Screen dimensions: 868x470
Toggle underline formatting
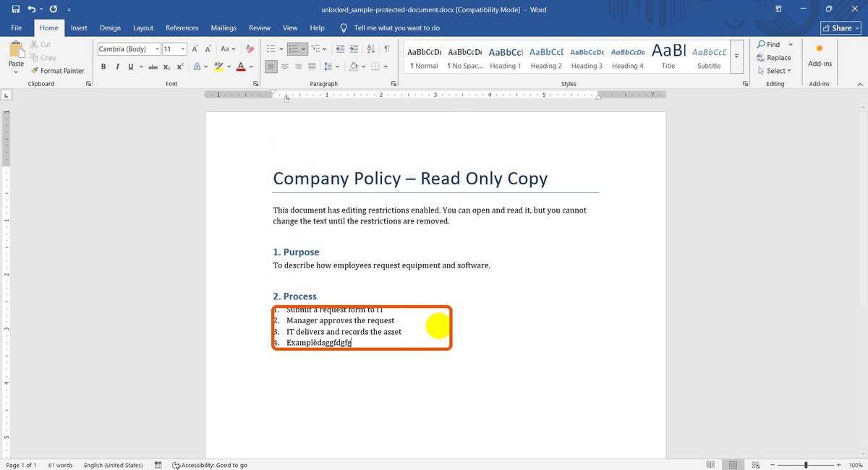(131, 67)
